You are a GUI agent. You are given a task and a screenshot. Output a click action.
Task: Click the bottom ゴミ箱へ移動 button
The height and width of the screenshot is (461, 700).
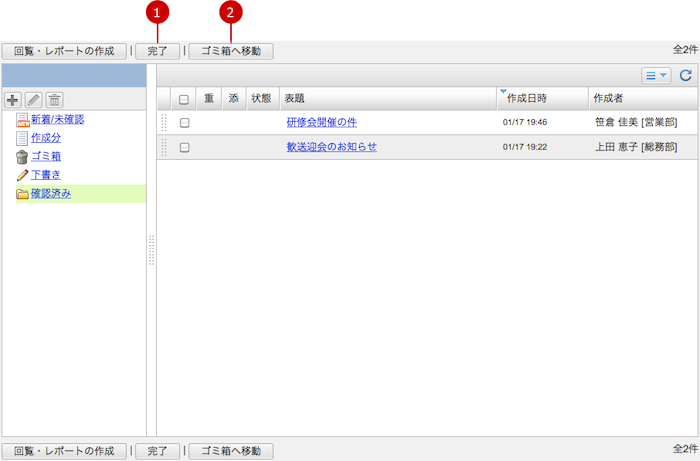click(x=231, y=451)
